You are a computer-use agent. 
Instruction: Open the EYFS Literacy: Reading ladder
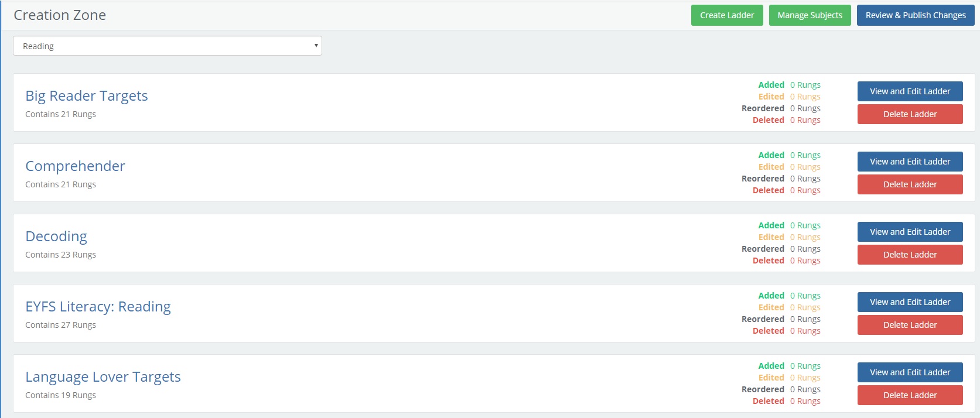(x=97, y=306)
